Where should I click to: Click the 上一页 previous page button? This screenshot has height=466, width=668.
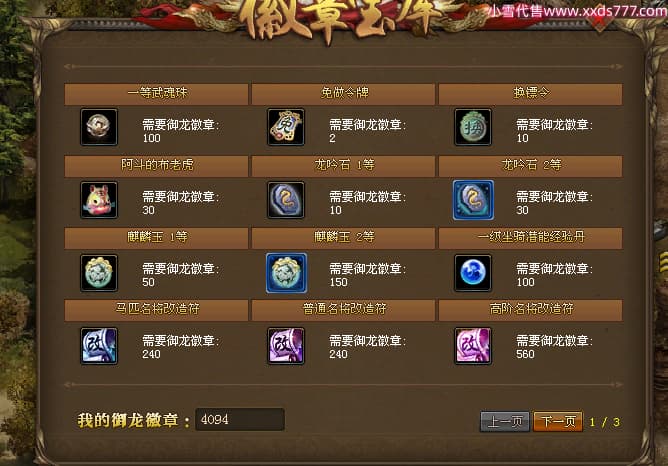tap(505, 422)
